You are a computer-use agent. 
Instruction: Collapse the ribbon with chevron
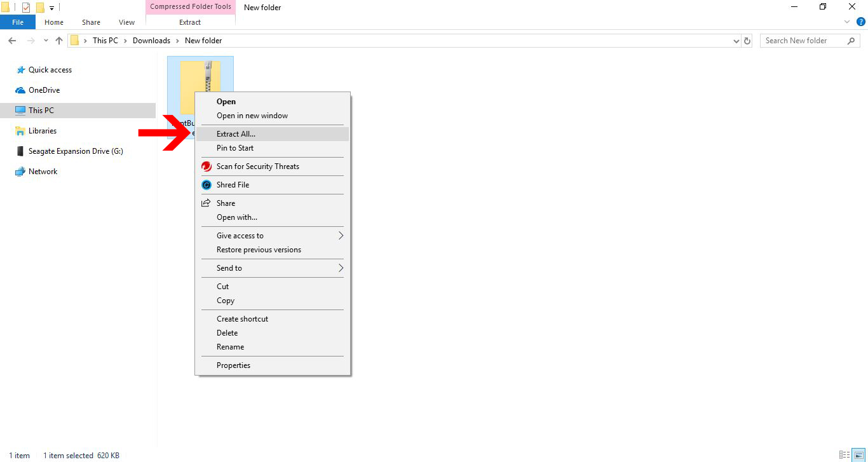pyautogui.click(x=847, y=22)
